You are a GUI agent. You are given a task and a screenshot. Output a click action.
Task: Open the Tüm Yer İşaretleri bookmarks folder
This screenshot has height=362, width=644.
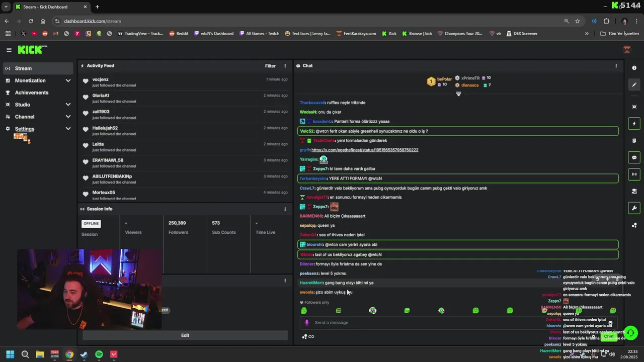click(619, 34)
